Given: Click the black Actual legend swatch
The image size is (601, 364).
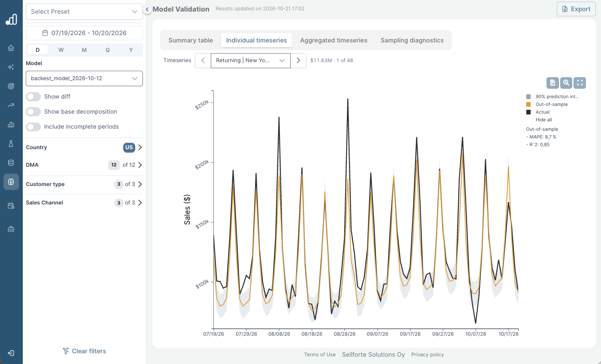Looking at the screenshot, I should click(529, 112).
